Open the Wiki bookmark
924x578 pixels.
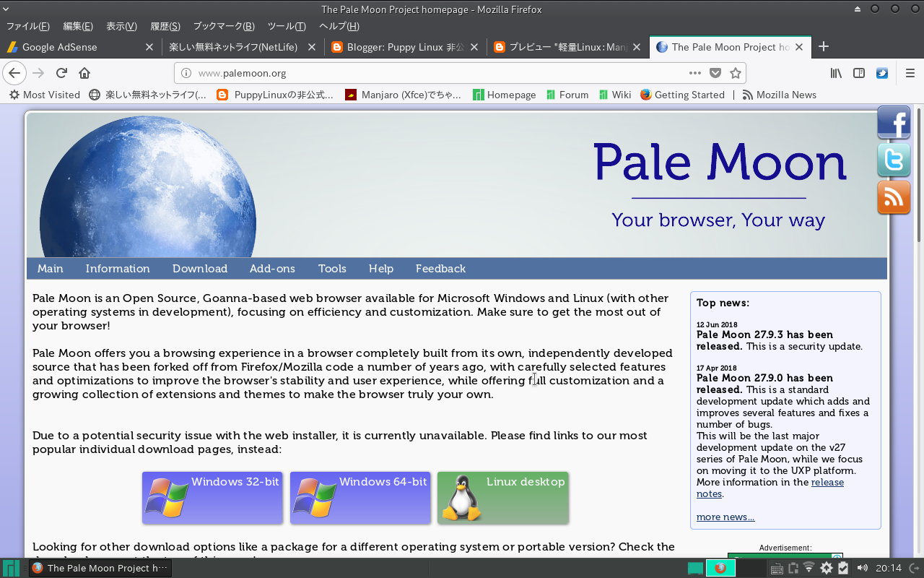(x=615, y=95)
